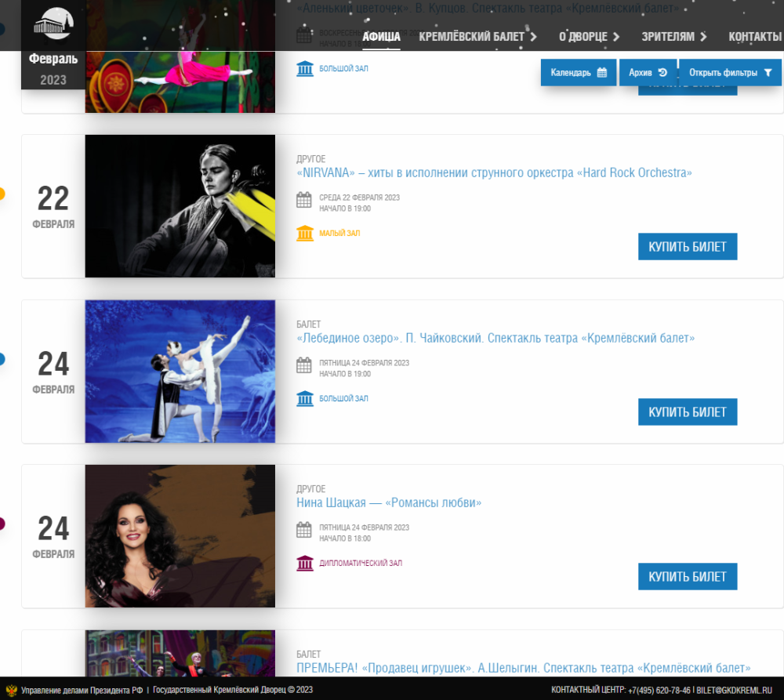Click the BILET@GKDKREML.RU email link
This screenshot has height=700, width=784.
pos(734,691)
